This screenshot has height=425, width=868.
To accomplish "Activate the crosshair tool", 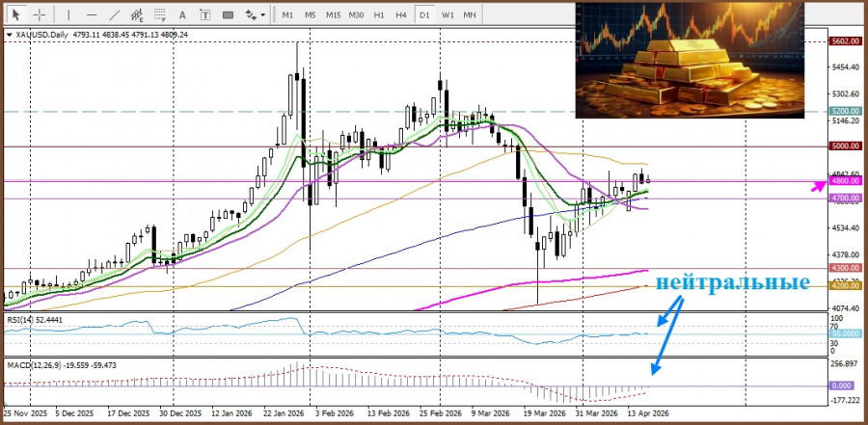I will click(x=40, y=14).
